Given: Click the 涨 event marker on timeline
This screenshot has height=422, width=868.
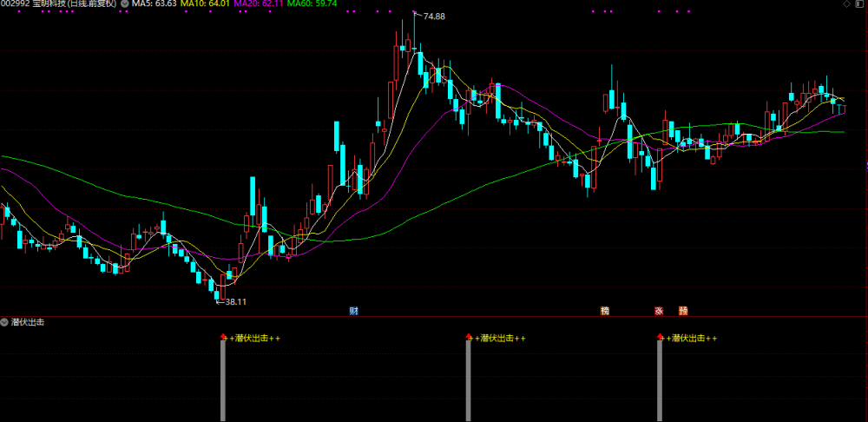Looking at the screenshot, I should (659, 311).
